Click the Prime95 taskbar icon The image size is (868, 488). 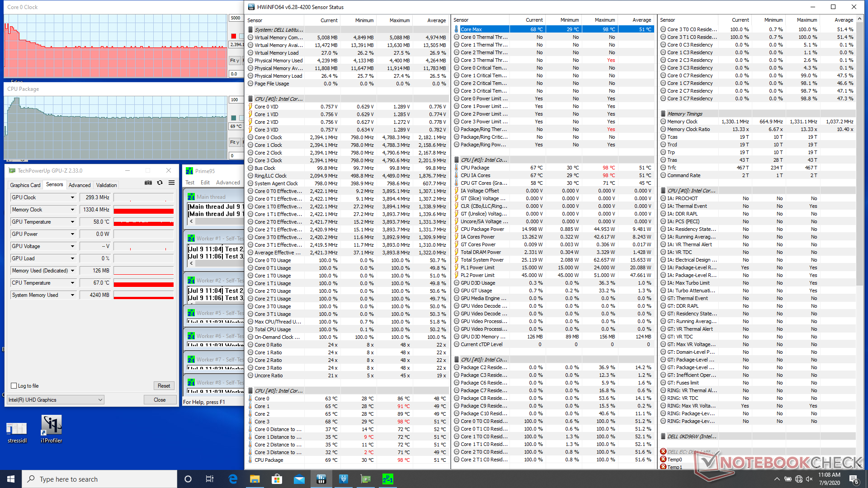pyautogui.click(x=387, y=479)
